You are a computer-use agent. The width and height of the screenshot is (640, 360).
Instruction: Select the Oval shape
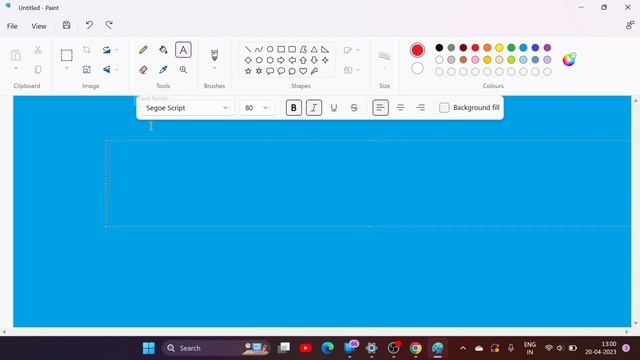coord(270,49)
